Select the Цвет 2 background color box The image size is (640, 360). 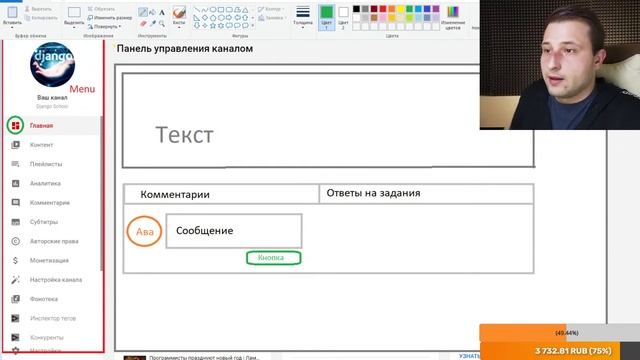343,18
